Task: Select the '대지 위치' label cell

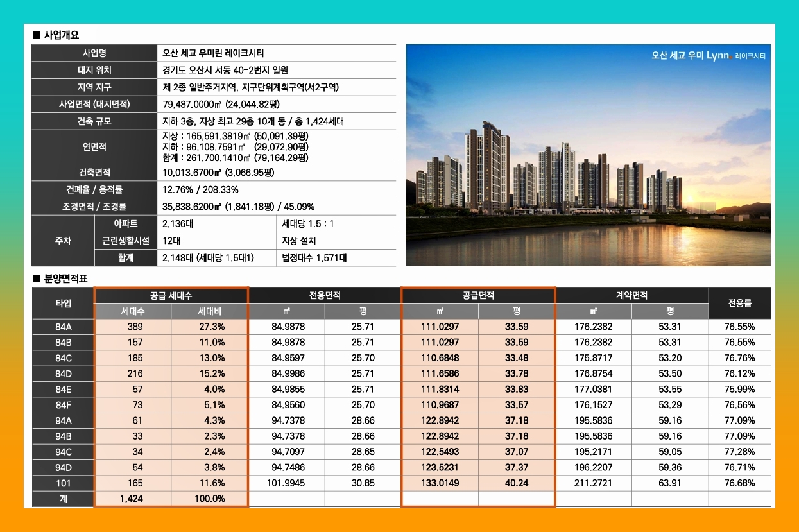Action: [94, 71]
